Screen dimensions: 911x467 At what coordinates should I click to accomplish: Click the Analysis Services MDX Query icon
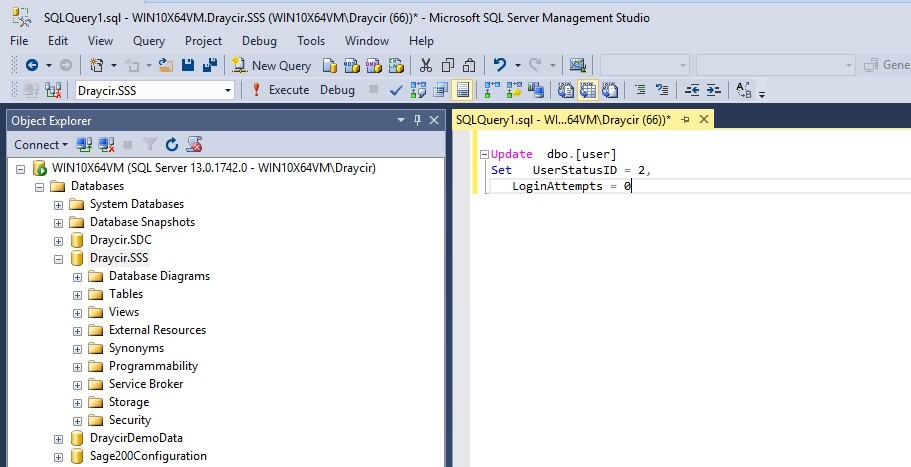coord(352,66)
